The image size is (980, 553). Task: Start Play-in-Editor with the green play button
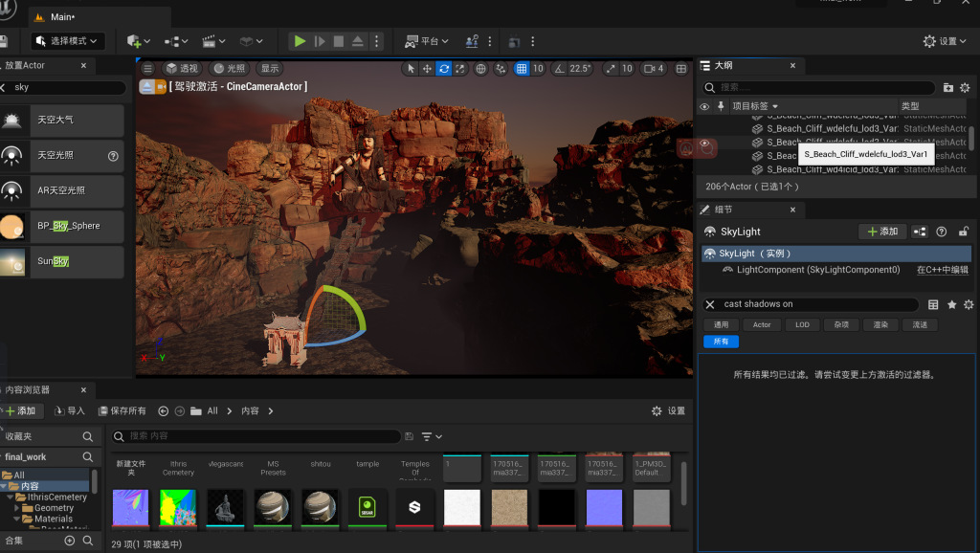point(300,41)
